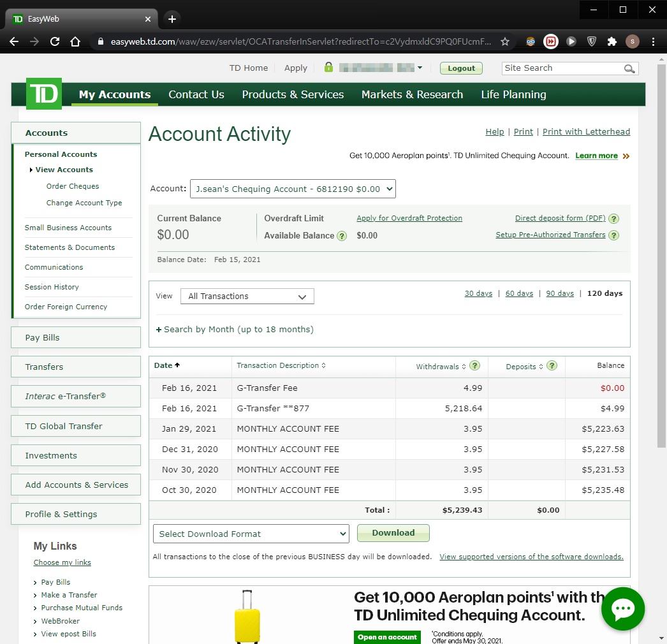
Task: Open Order Cheques in sidebar
Action: coord(73,186)
